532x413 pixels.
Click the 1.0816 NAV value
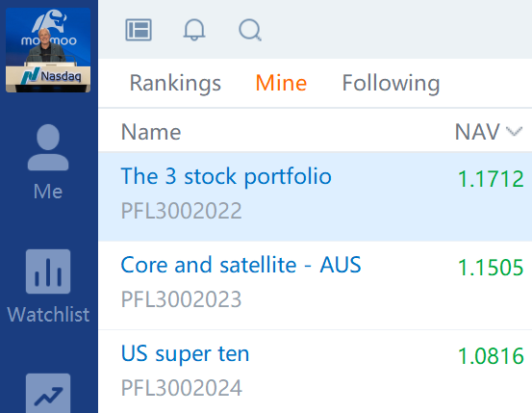(491, 356)
